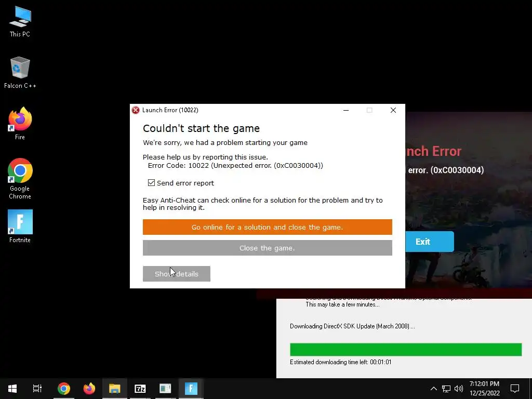The image size is (532, 399).
Task: Open File Explorer from the taskbar
Action: click(115, 389)
